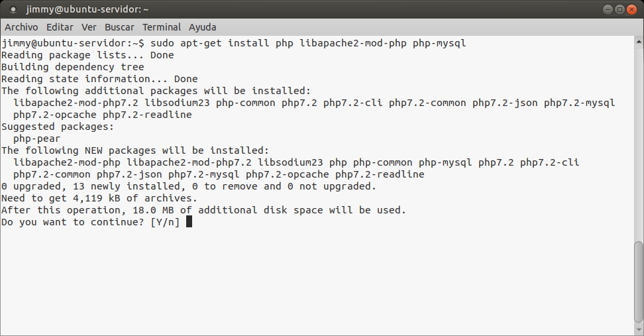Maximize the terminal window
The width and height of the screenshot is (644, 336).
coord(619,9)
